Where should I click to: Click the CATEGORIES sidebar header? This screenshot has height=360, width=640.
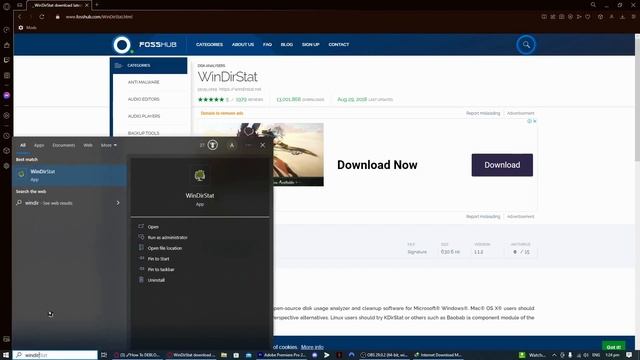149,65
